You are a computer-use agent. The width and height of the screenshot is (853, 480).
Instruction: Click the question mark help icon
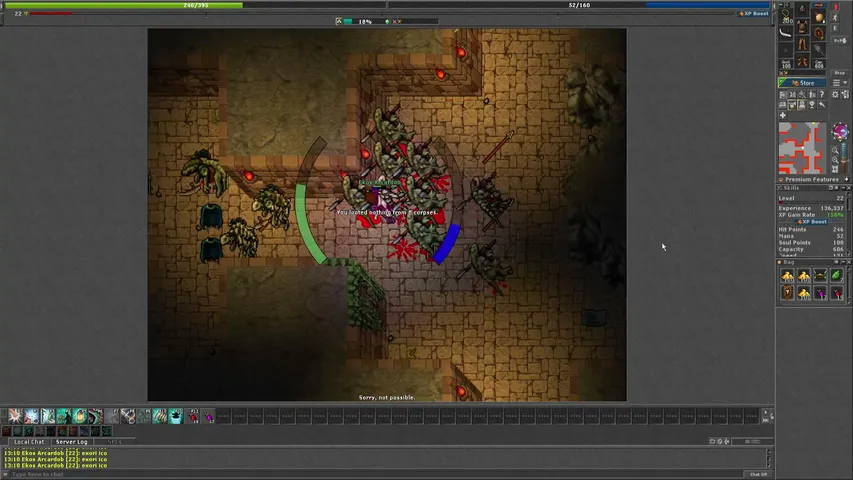(x=821, y=94)
